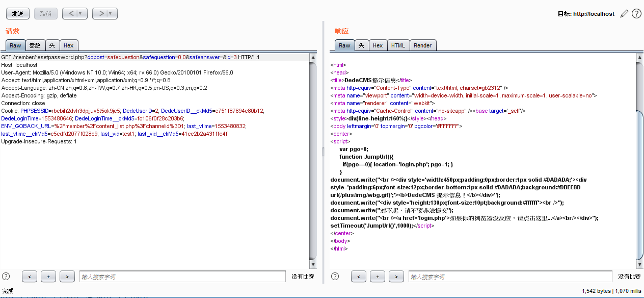Click response pane scrollbar down arrow
This screenshot has width=644, height=298.
coord(640,264)
